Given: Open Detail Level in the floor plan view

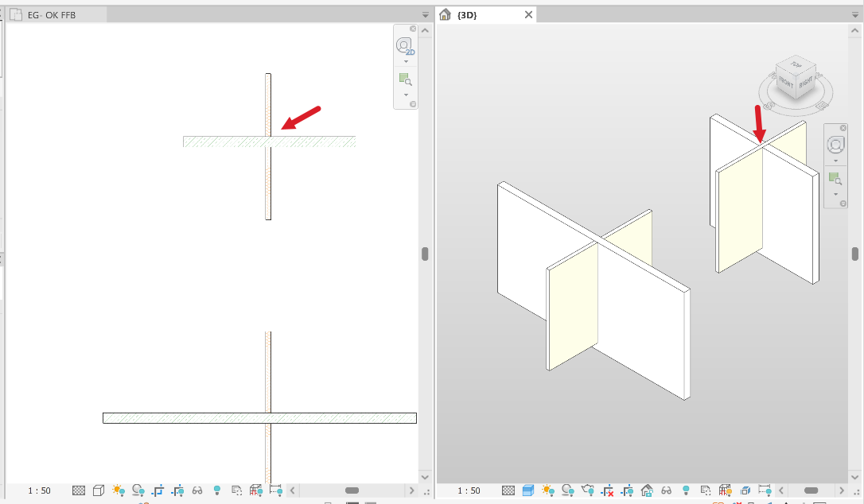Looking at the screenshot, I should (79, 490).
